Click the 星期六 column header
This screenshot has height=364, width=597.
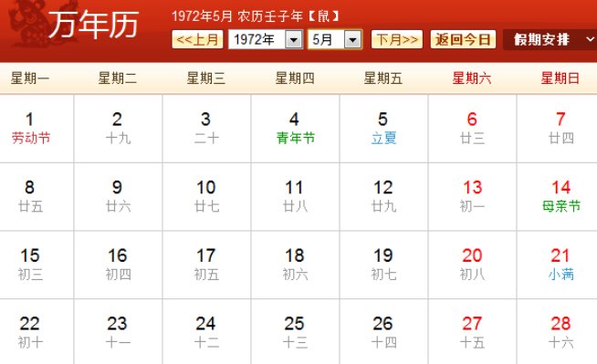[472, 78]
